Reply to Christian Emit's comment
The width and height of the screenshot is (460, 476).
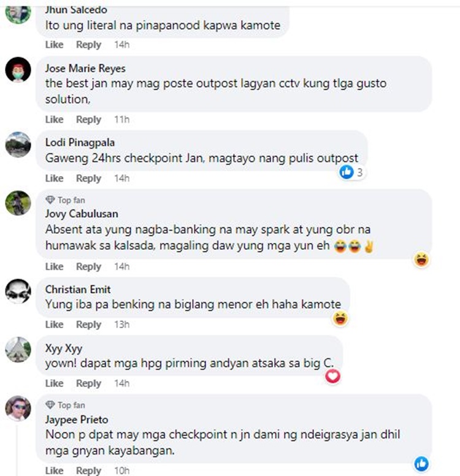click(88, 324)
